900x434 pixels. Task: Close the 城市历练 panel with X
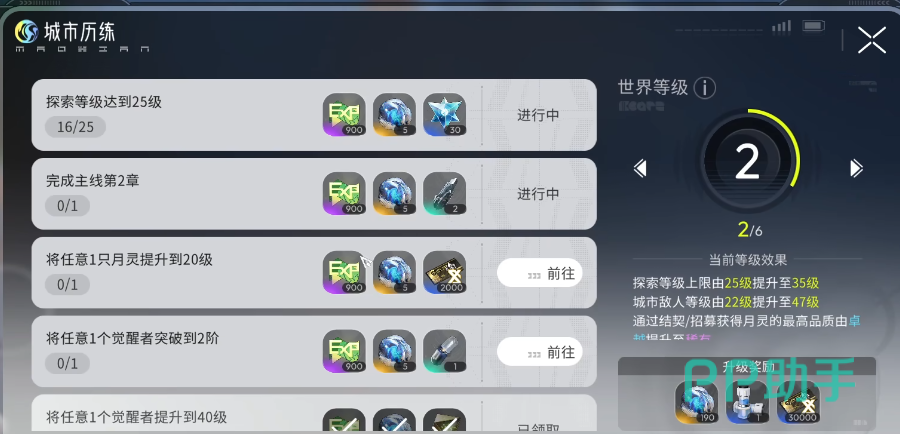(871, 40)
